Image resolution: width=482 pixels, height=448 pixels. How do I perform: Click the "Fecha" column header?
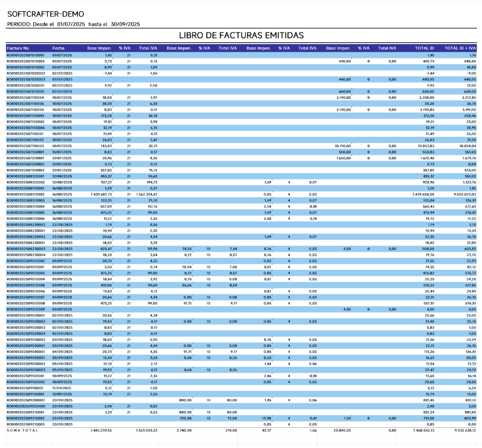coord(58,49)
